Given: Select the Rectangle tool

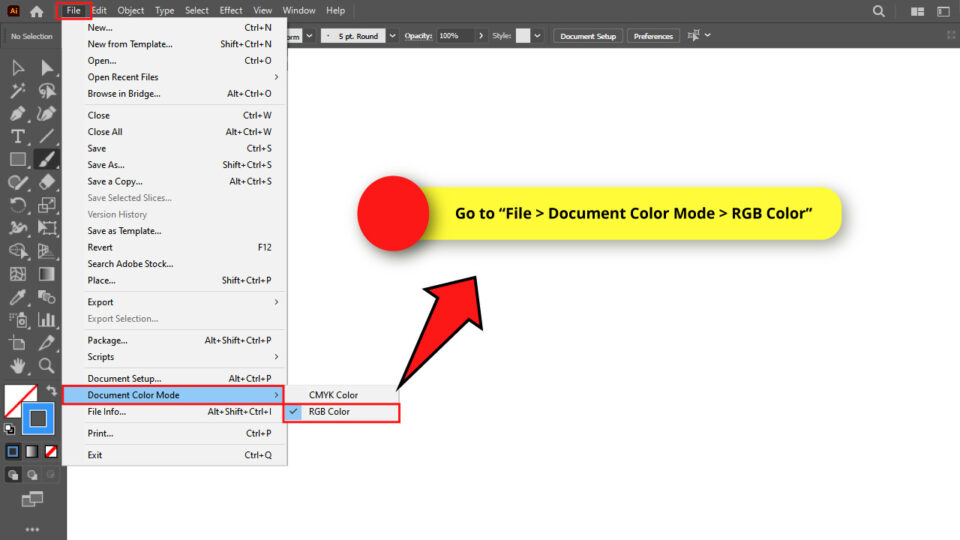Looking at the screenshot, I should (18, 159).
